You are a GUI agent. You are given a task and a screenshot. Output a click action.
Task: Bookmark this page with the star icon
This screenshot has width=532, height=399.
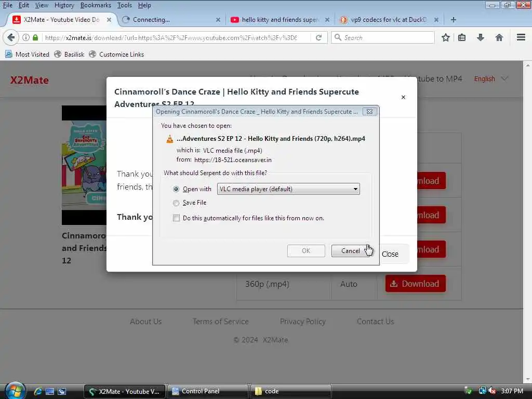pos(445,37)
